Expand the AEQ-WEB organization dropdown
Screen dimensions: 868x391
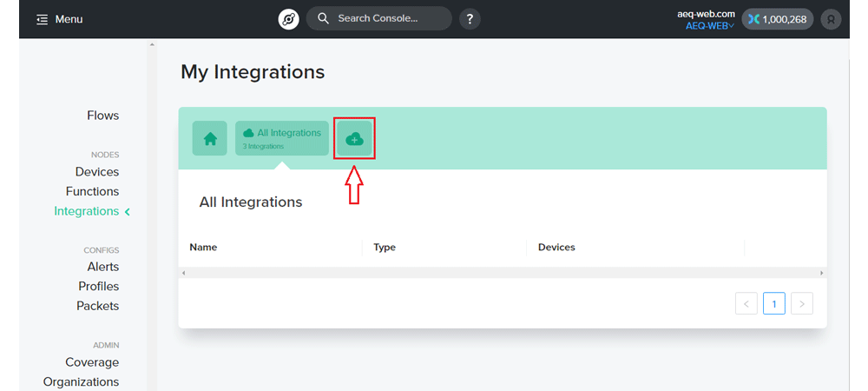tap(710, 25)
